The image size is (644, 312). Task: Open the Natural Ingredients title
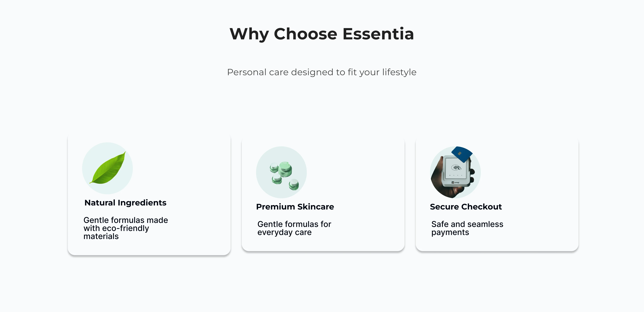click(125, 203)
